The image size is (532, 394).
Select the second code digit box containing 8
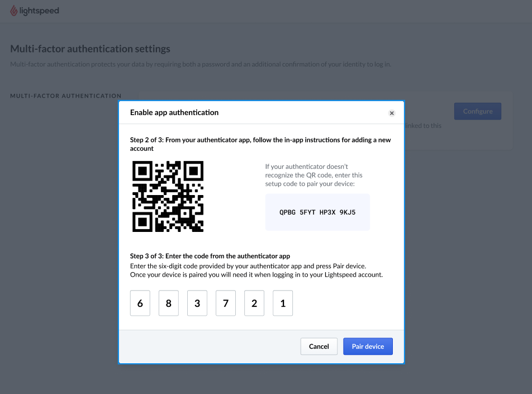click(x=169, y=303)
